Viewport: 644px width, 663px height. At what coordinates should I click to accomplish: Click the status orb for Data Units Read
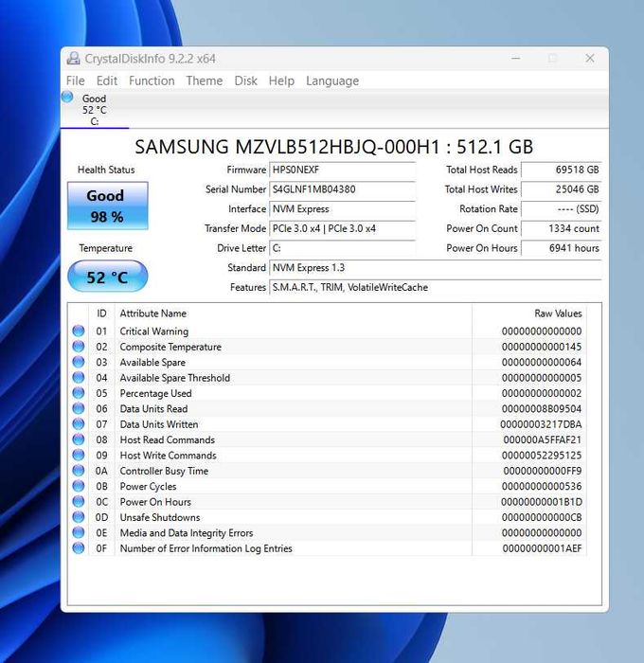coord(79,408)
